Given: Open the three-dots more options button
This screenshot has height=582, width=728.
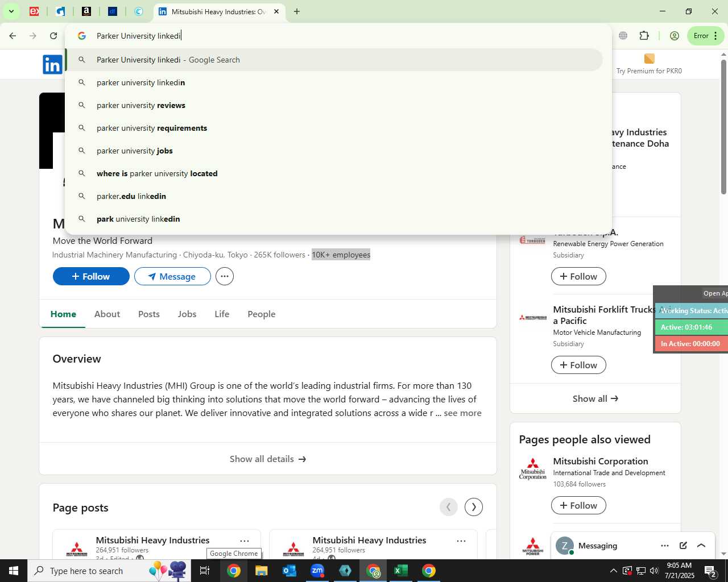Looking at the screenshot, I should tap(225, 276).
